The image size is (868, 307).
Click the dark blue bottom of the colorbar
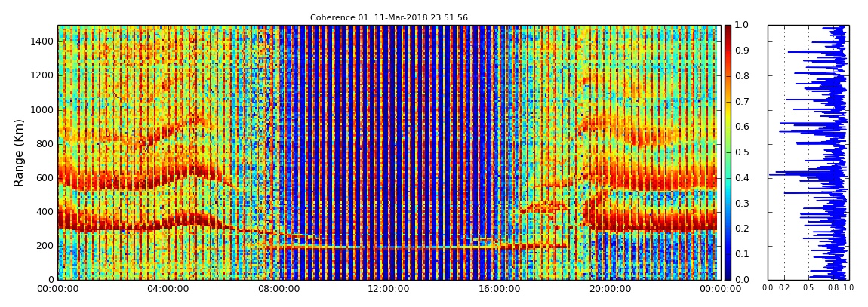pos(728,275)
